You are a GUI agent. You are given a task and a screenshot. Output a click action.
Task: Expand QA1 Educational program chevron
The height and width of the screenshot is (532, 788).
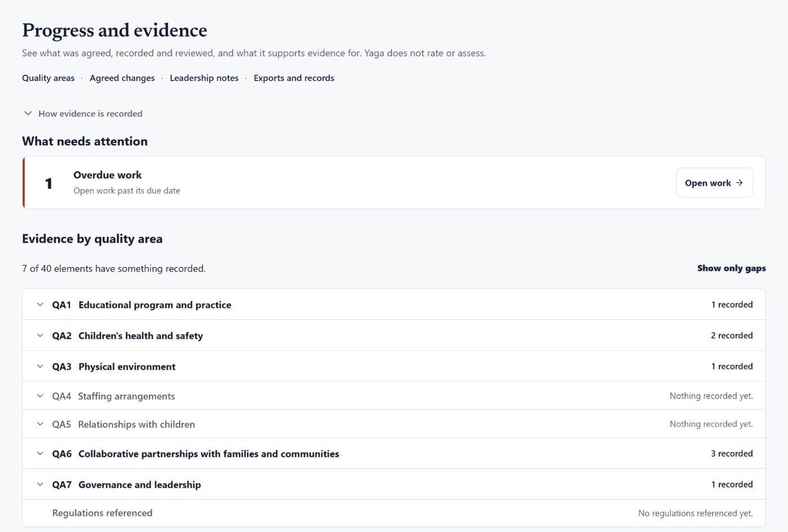click(40, 305)
